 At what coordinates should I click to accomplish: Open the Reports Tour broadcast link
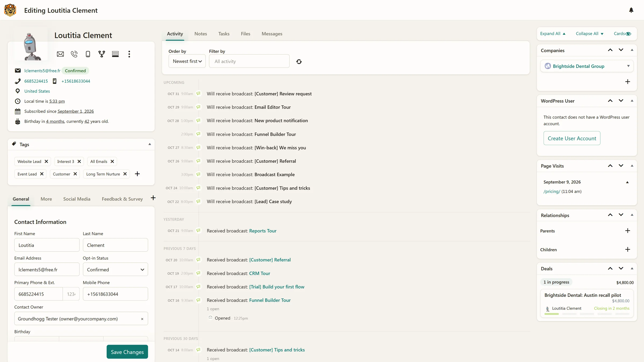point(263,231)
